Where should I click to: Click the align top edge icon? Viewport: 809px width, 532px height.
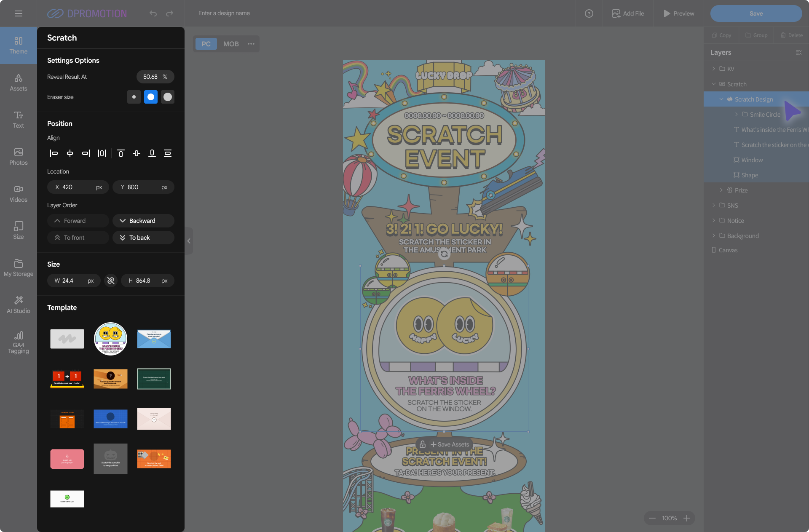(x=121, y=153)
